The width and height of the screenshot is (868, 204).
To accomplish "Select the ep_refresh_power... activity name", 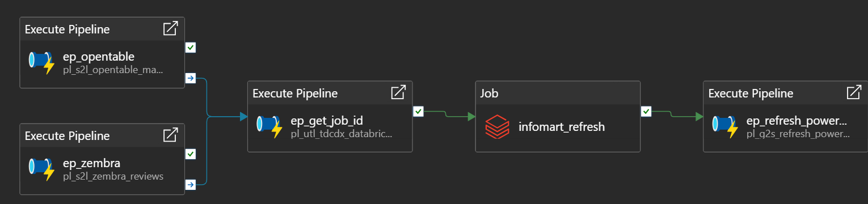I will coord(797,121).
